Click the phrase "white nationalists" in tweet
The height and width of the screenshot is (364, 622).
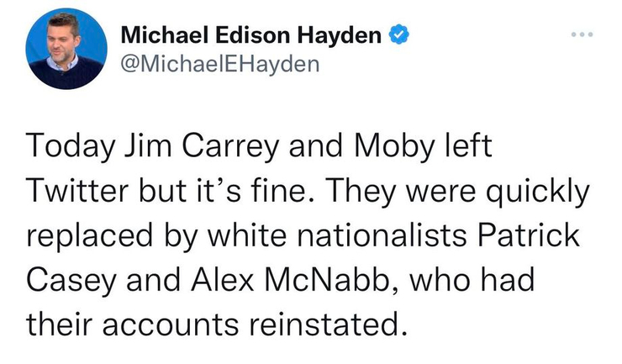[x=337, y=235]
